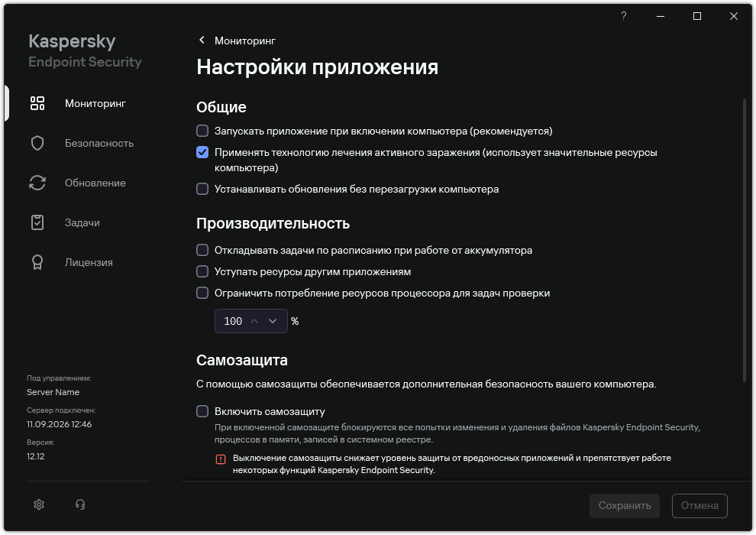Maximize the Kaspersky window

(x=697, y=16)
